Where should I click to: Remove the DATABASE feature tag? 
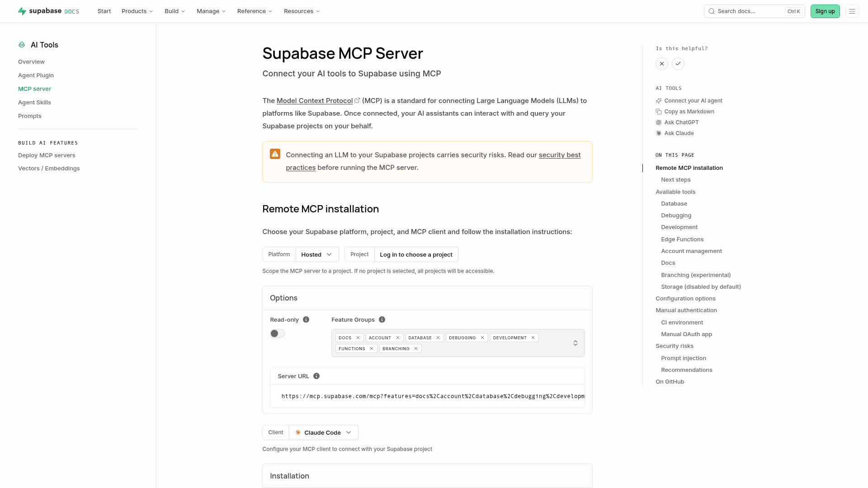point(438,338)
